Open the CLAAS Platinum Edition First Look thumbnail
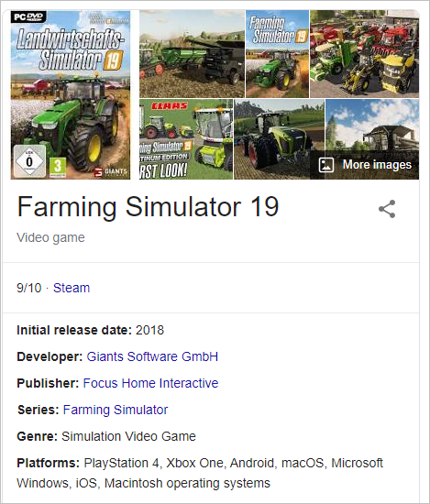Screen dimensions: 430x504 coord(186,139)
